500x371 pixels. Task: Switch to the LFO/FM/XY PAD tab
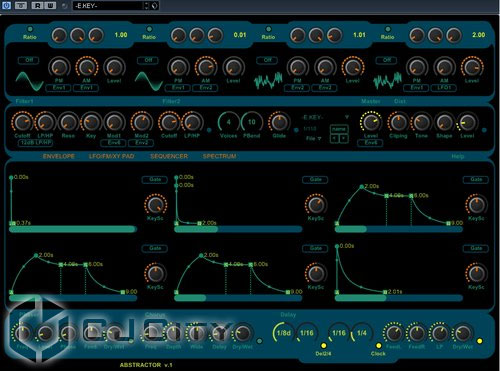coord(112,156)
